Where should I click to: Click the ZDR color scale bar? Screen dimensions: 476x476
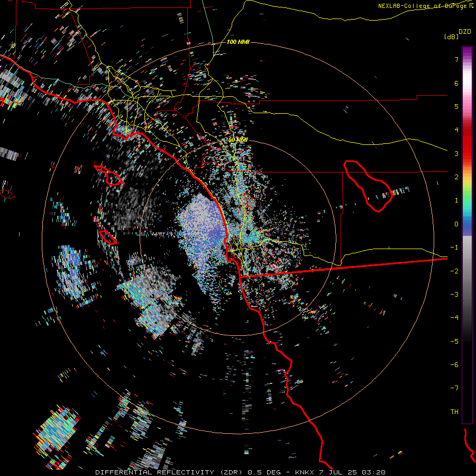[467, 235]
